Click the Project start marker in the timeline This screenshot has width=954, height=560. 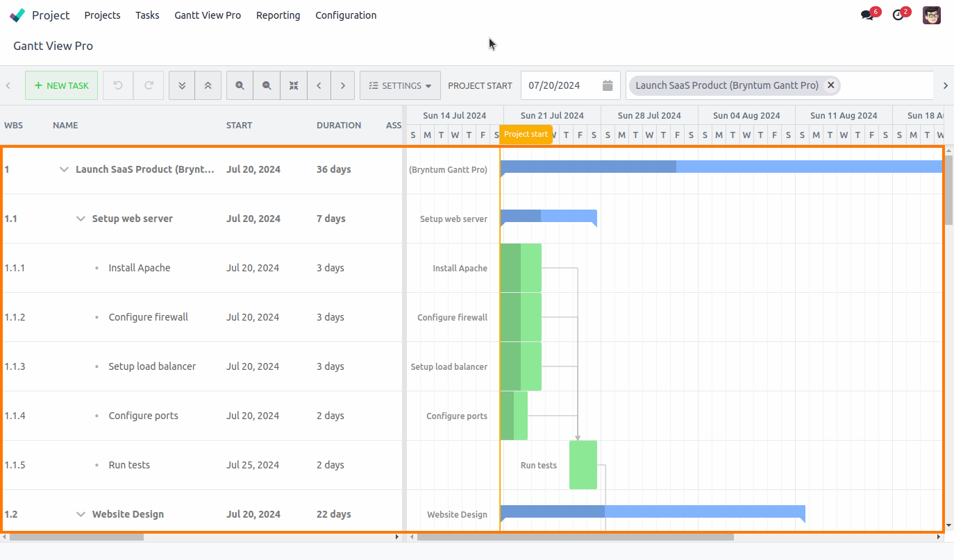526,134
